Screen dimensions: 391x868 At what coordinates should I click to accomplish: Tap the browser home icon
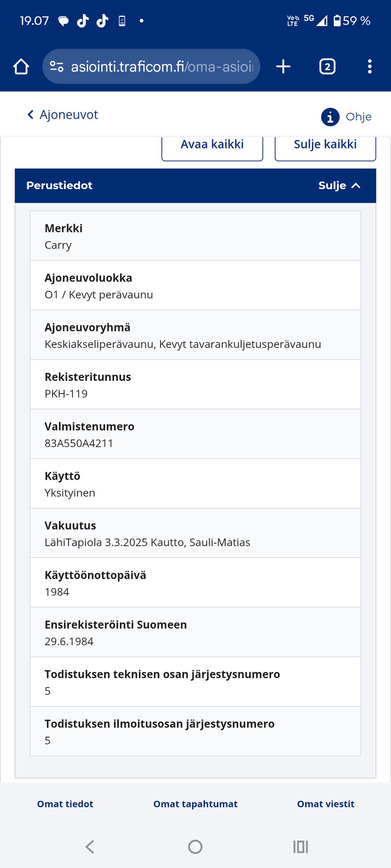(21, 67)
